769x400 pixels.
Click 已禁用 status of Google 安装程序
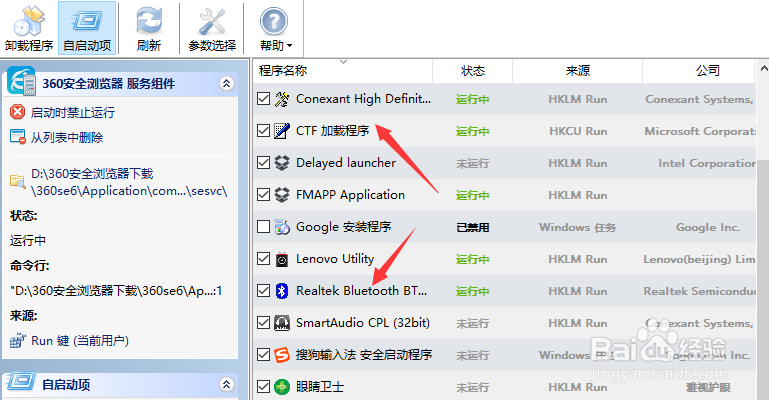click(473, 227)
